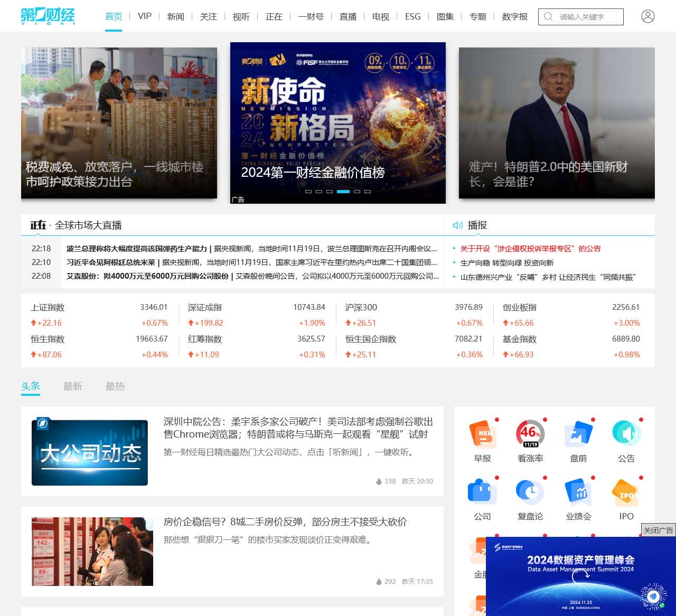676x616 pixels.
Task: Open the Trump treasury secretary story image
Action: coord(557,123)
